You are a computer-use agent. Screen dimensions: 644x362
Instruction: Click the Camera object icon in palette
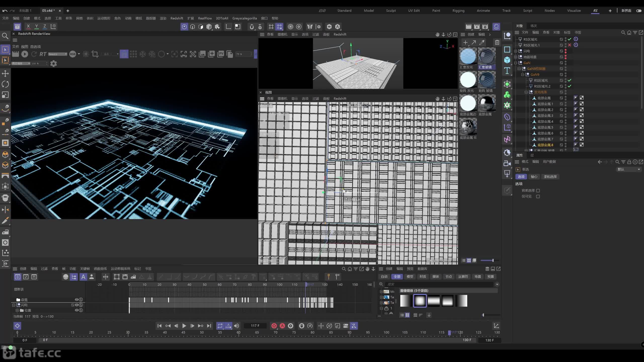pos(507,163)
